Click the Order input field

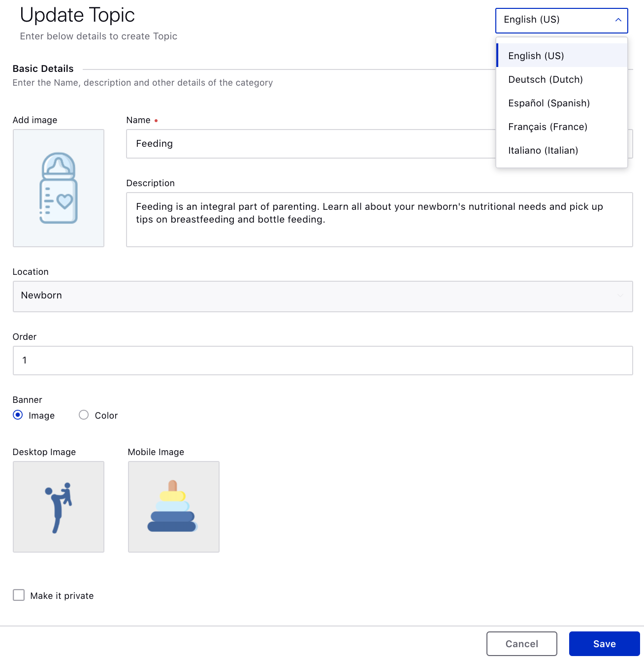tap(323, 361)
